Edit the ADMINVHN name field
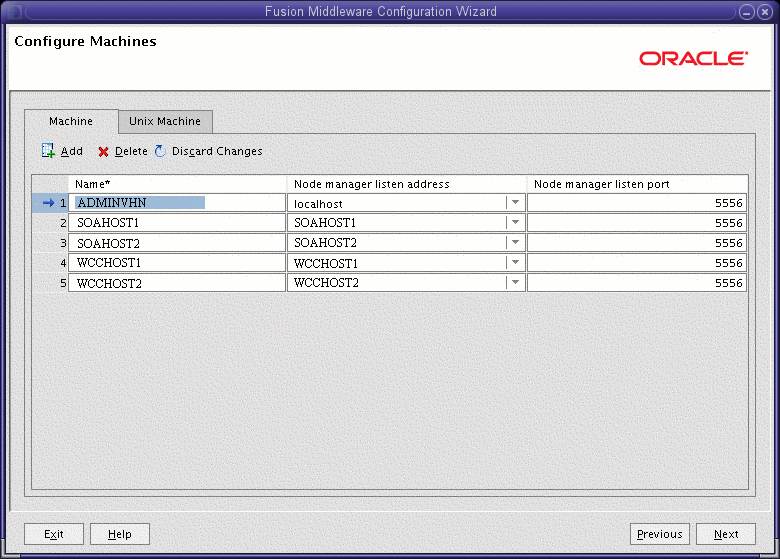780x559 pixels. (x=177, y=203)
